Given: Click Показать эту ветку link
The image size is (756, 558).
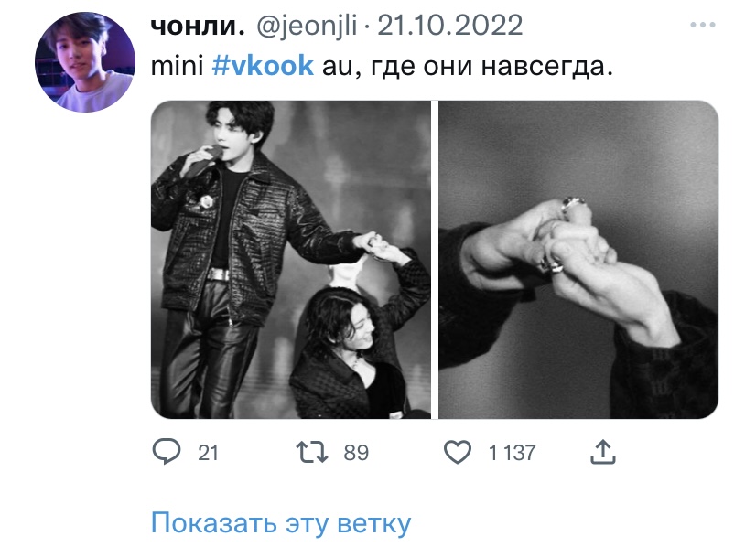Looking at the screenshot, I should [281, 523].
